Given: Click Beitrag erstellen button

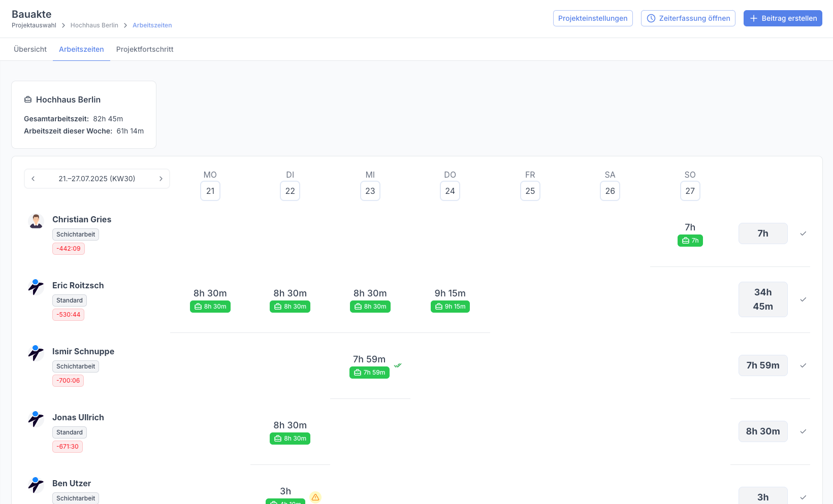Looking at the screenshot, I should [783, 18].
